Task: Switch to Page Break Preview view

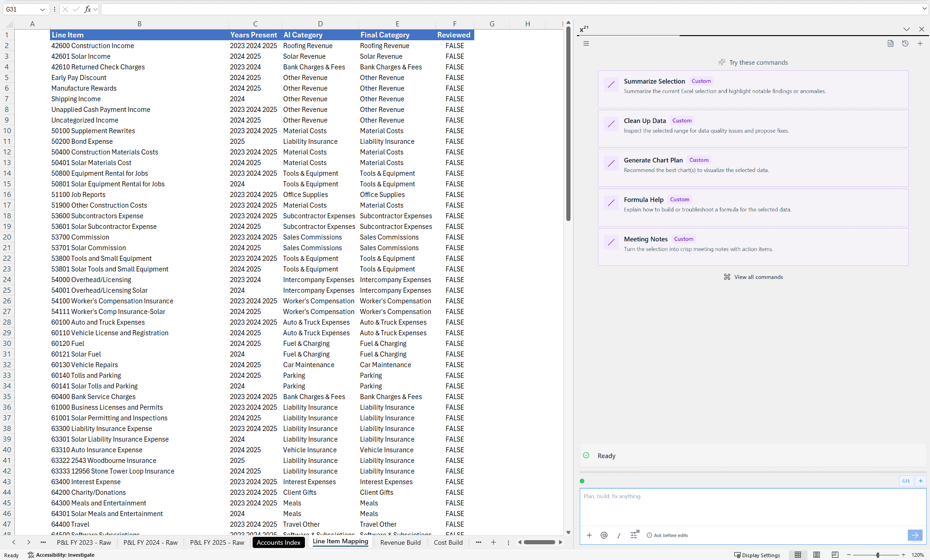Action: click(835, 555)
